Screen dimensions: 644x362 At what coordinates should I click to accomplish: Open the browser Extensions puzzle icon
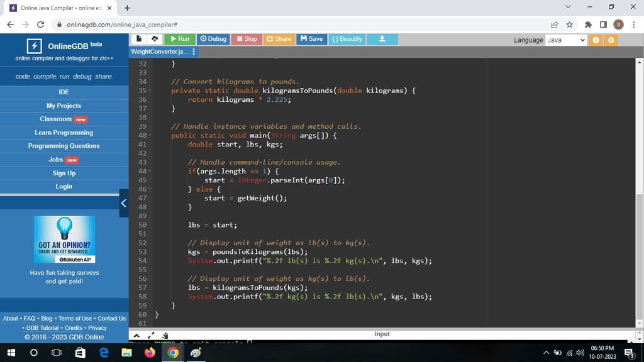(588, 25)
